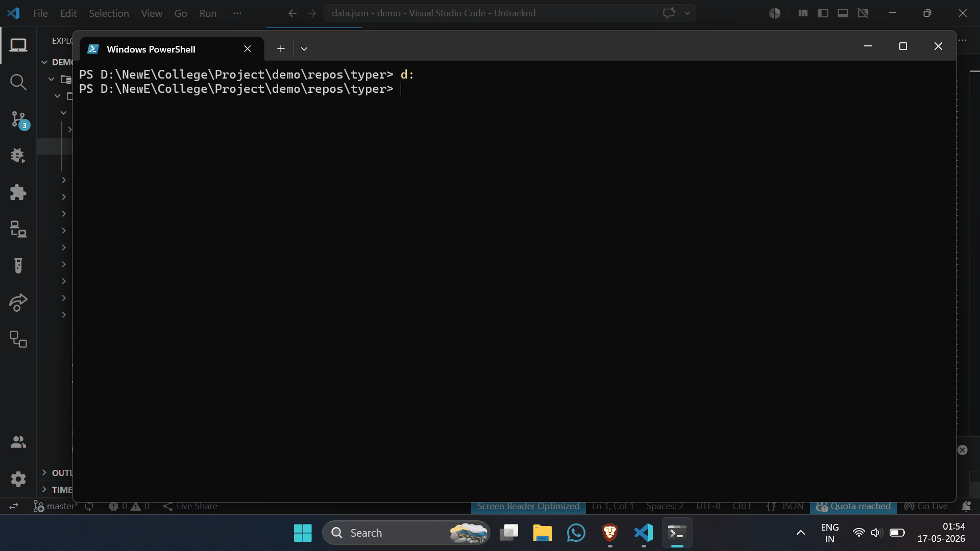This screenshot has width=980, height=551.
Task: Open the Edit menu
Action: point(68,13)
